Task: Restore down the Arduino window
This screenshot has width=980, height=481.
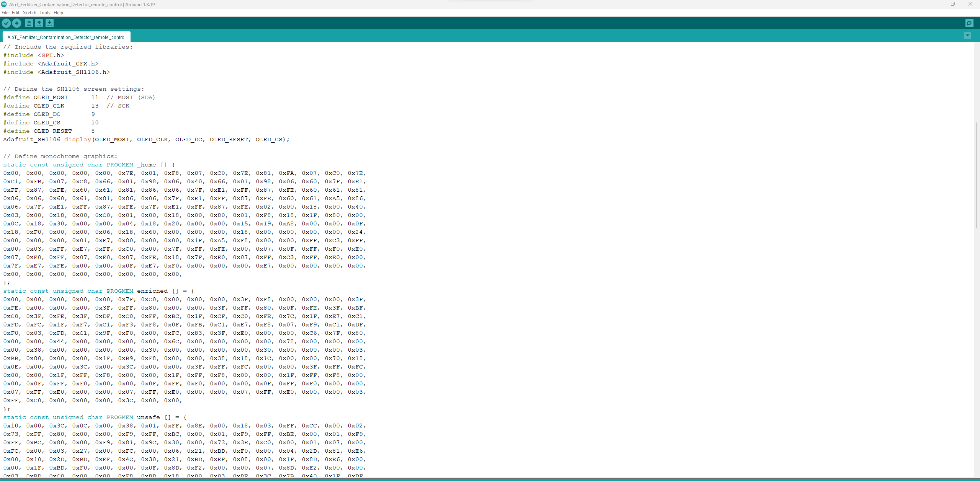Action: (x=952, y=4)
